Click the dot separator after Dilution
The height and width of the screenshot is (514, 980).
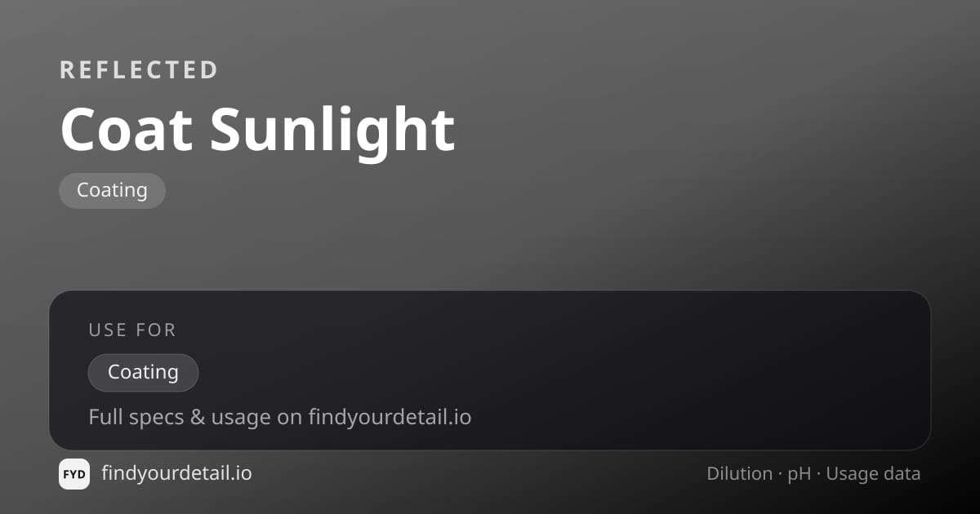[x=780, y=475]
